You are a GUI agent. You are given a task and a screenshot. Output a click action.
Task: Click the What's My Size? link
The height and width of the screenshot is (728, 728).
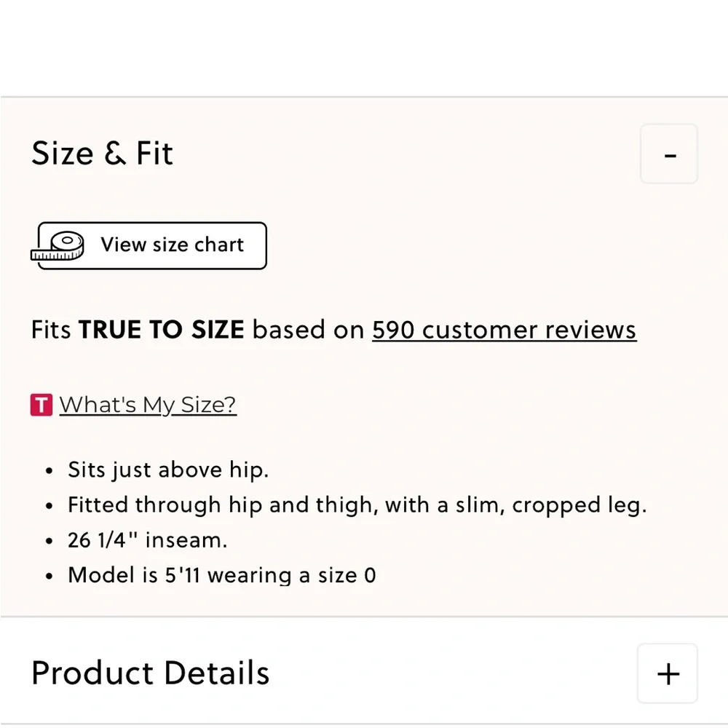tap(148, 405)
